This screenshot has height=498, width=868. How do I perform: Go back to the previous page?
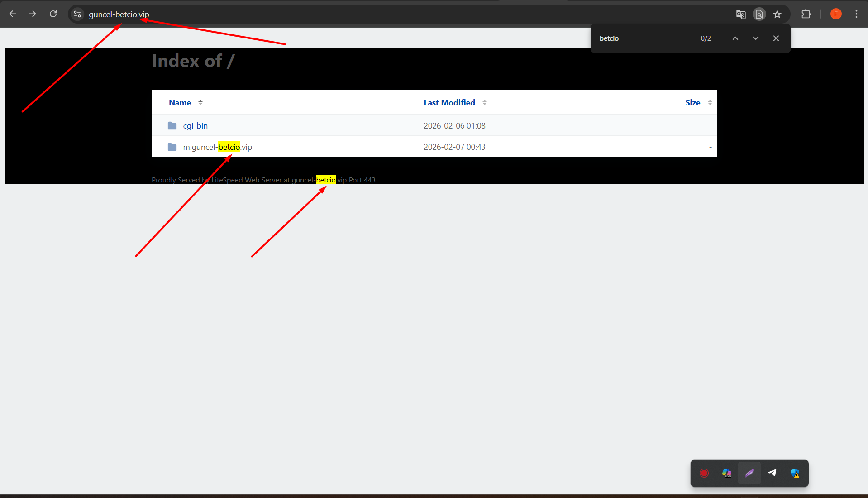(x=13, y=14)
